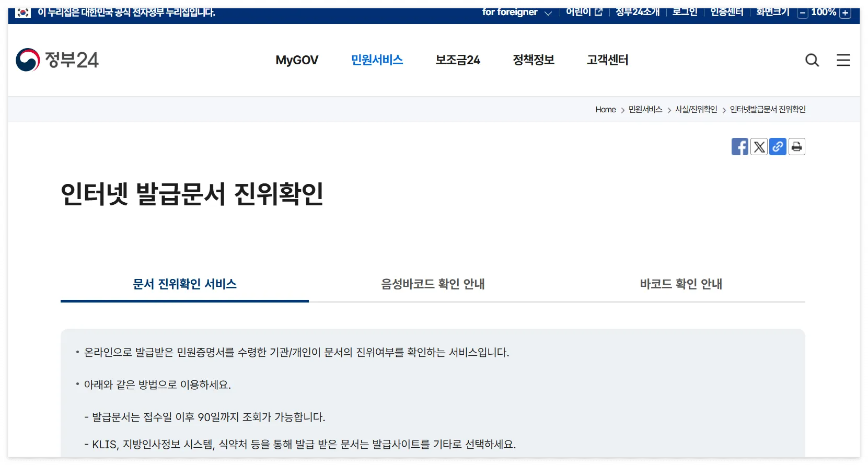Image resolution: width=868 pixels, height=465 pixels.
Task: Open the MyGOV menu
Action: tap(297, 60)
